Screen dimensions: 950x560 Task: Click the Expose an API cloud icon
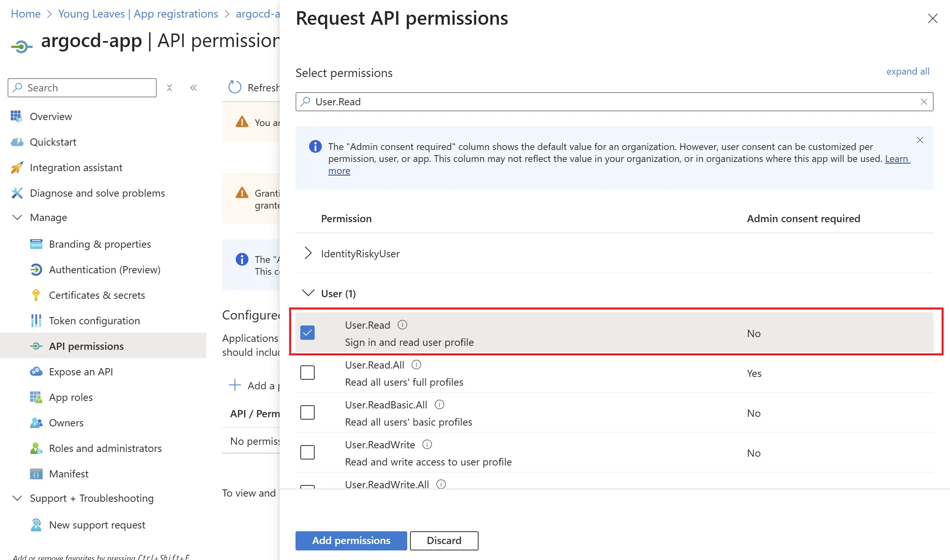tap(36, 372)
